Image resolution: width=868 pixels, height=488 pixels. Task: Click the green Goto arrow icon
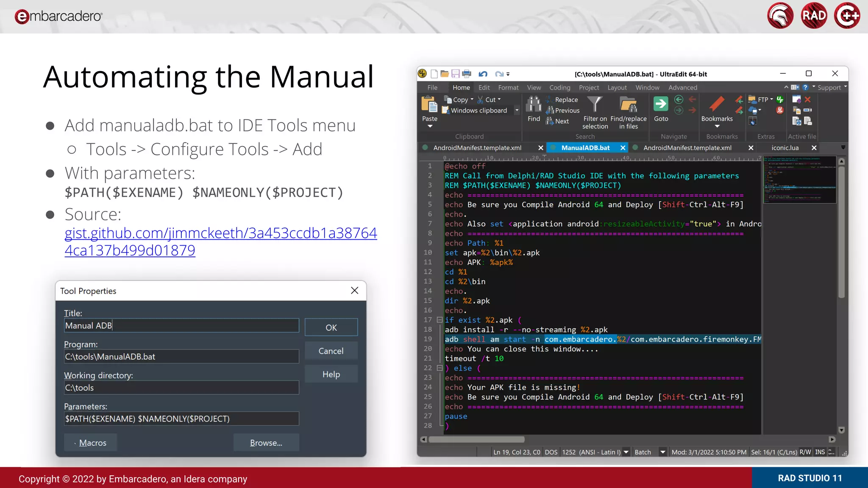[661, 104]
